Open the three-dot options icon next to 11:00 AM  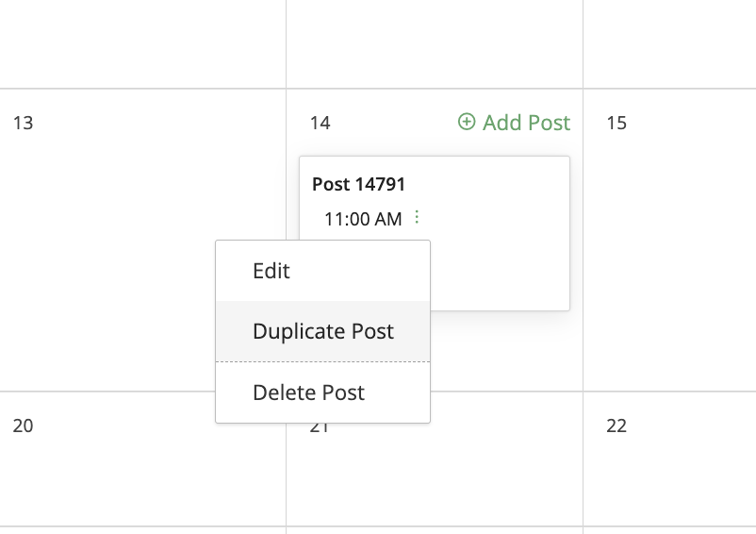click(417, 217)
